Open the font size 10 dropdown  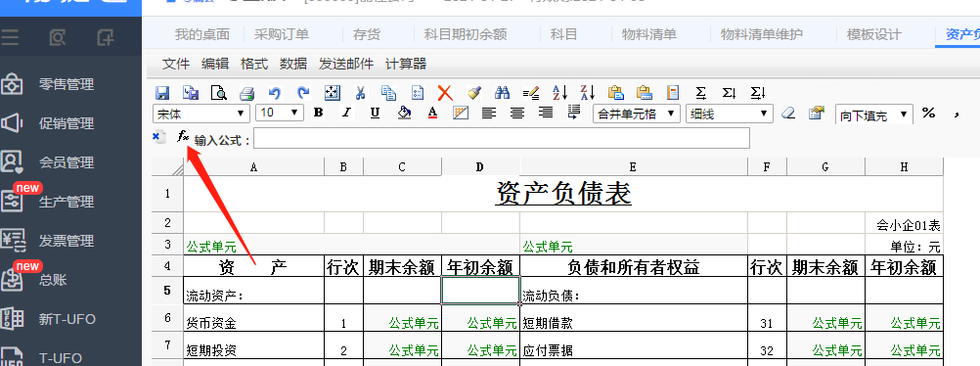point(280,114)
